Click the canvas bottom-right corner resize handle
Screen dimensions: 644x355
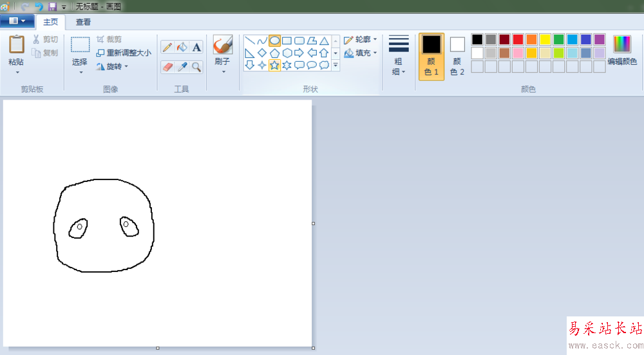pos(314,348)
